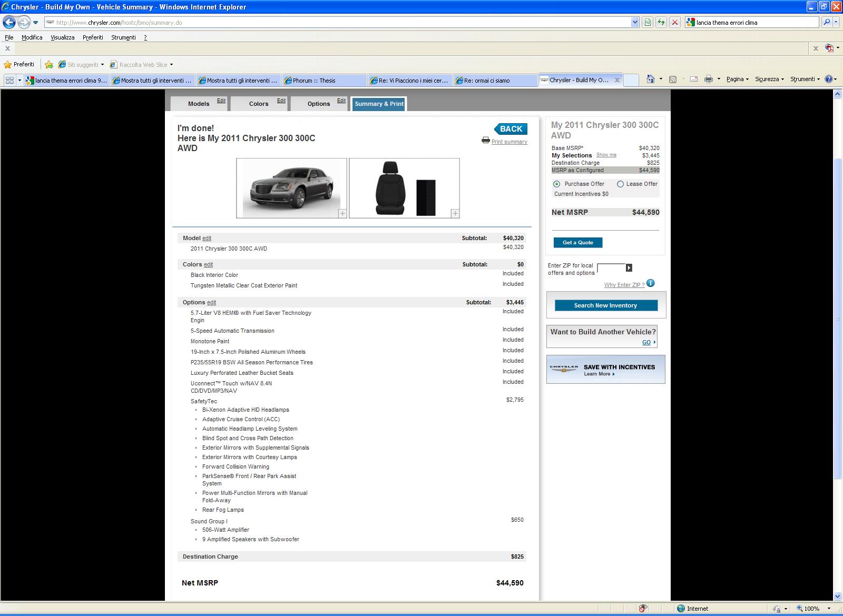Click the Print icon in command bar
Viewport: 843px width, 616px height.
click(x=709, y=79)
